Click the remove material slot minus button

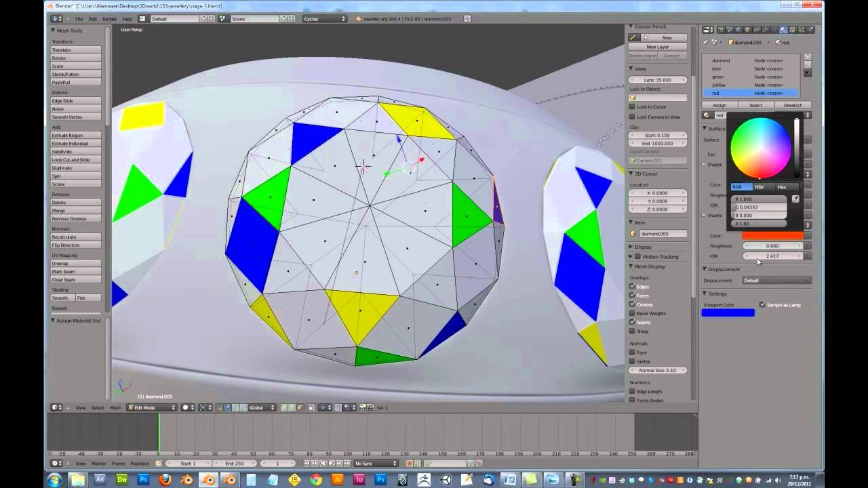click(807, 65)
